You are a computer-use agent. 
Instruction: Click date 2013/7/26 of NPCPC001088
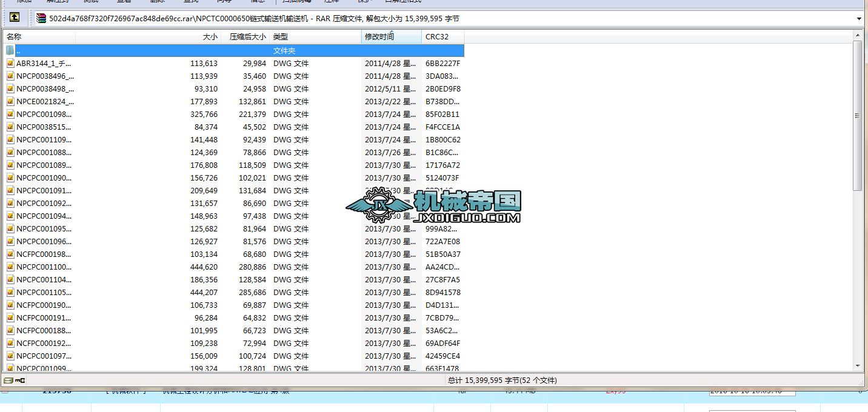pyautogui.click(x=390, y=153)
